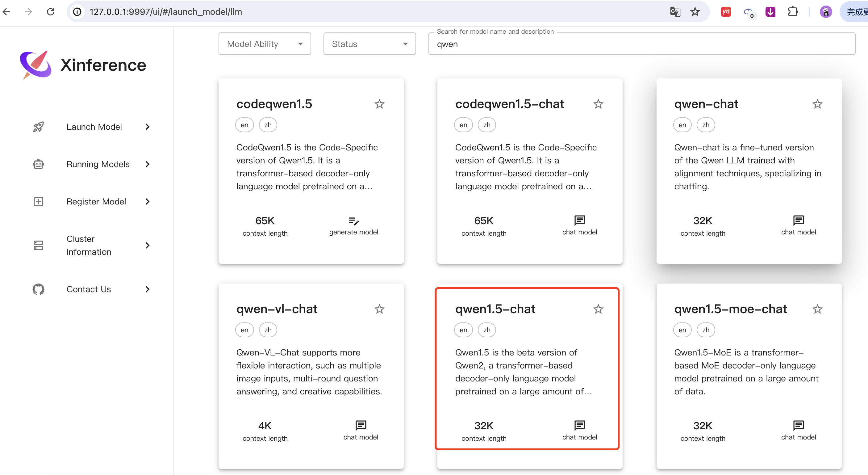Click the qwen-vl-chat model card title

[277, 309]
